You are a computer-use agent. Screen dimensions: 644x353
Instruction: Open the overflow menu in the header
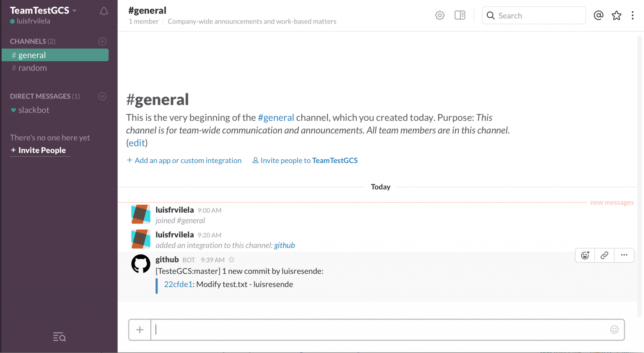coord(633,15)
